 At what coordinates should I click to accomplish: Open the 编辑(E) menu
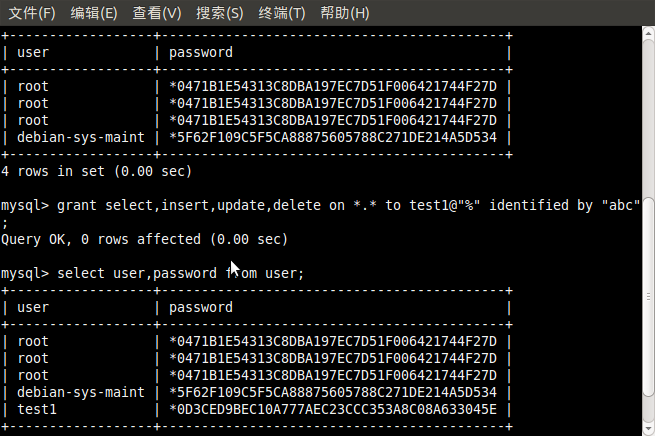coord(94,13)
